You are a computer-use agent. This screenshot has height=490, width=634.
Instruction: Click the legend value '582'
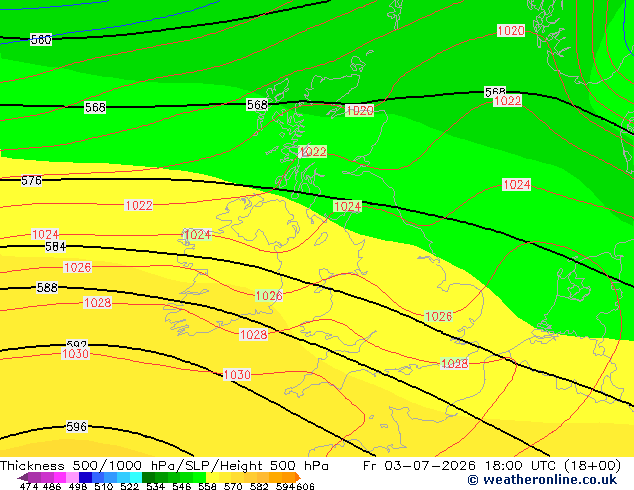[x=259, y=486]
